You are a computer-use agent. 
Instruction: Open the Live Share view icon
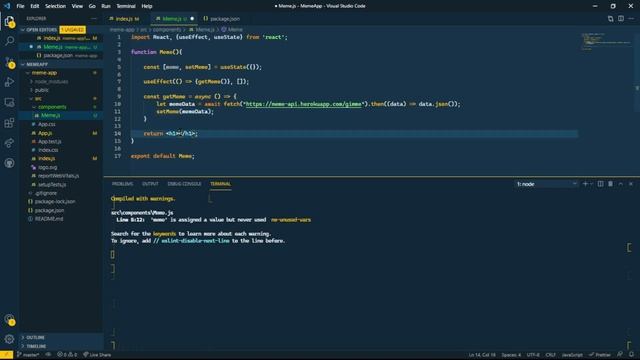point(9,143)
